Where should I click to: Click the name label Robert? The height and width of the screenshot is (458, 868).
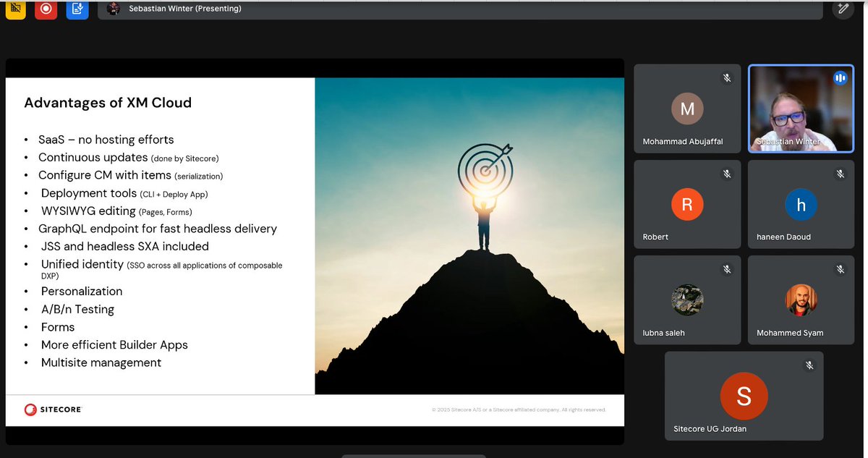click(655, 237)
